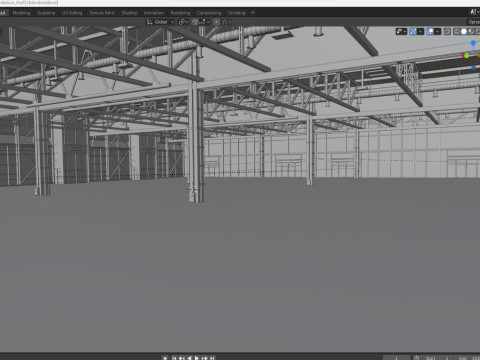This screenshot has height=360, width=480.
Task: Toggle the preview range clock icon
Action: click(x=417, y=358)
